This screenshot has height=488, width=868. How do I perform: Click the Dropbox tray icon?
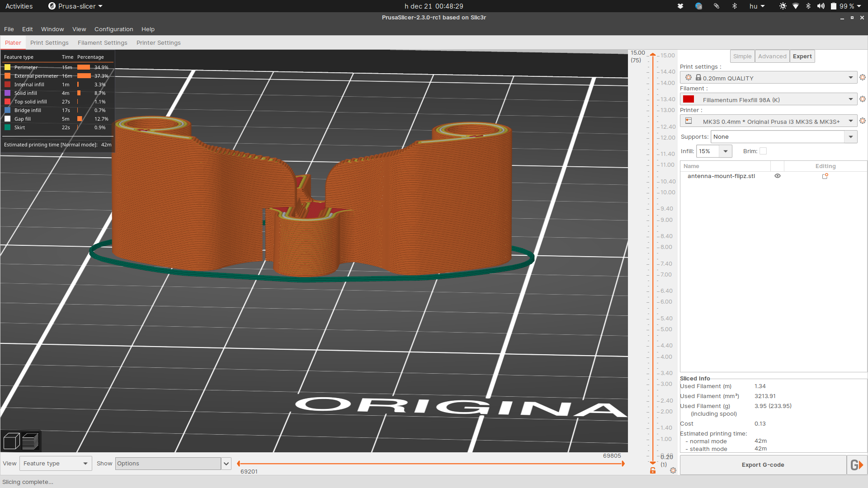click(x=680, y=6)
